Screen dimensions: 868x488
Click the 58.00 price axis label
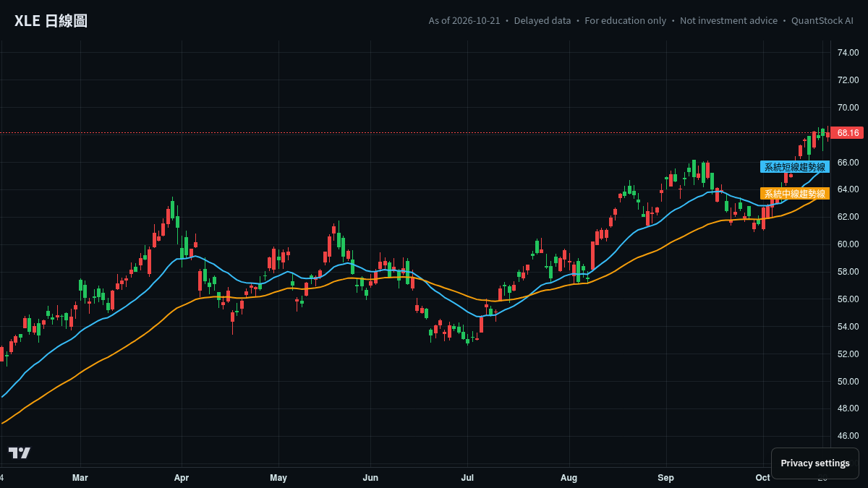(x=848, y=272)
